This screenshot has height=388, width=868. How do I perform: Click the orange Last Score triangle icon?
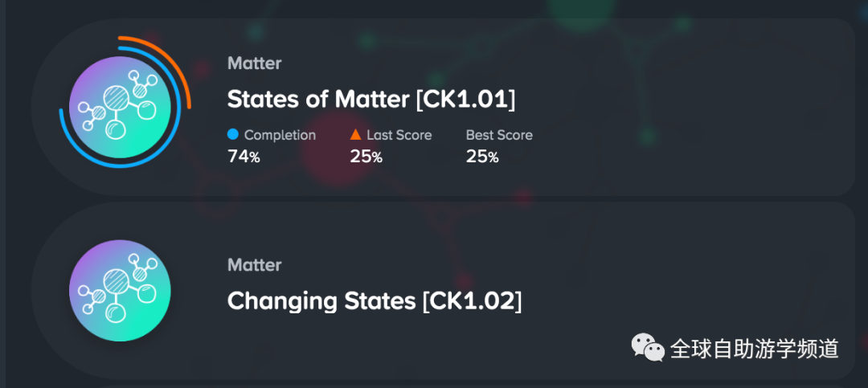pyautogui.click(x=355, y=134)
